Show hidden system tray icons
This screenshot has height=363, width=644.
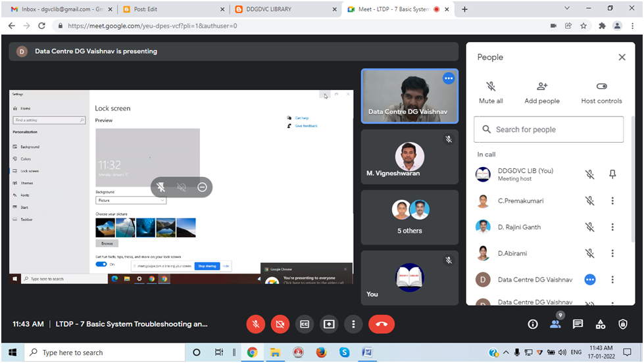coord(506,352)
